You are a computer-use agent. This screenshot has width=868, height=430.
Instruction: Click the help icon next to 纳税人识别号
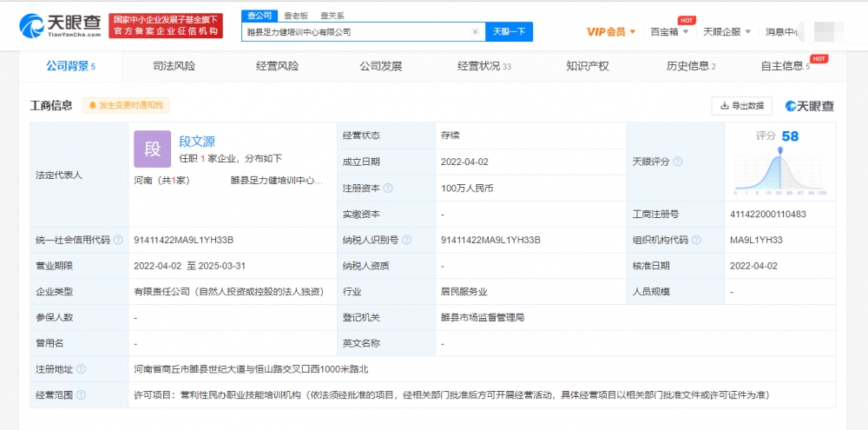click(407, 241)
